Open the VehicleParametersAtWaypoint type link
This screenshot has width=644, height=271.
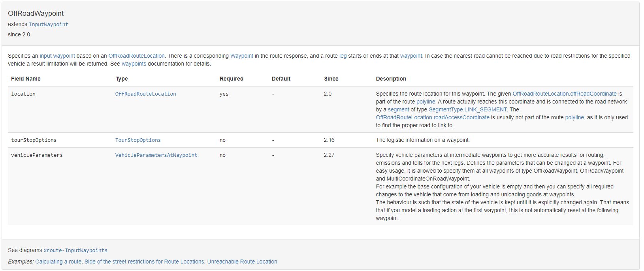pyautogui.click(x=156, y=155)
